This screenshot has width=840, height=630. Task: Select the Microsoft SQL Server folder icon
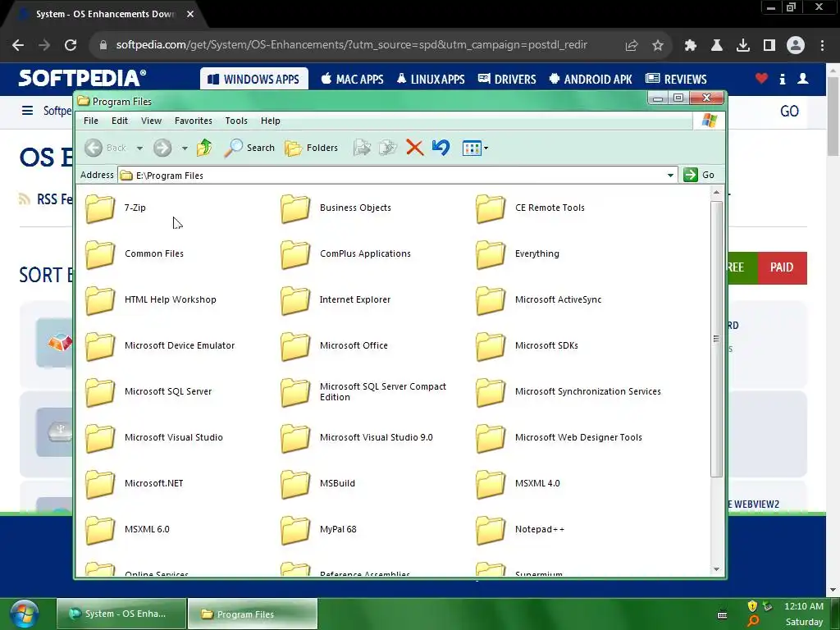tap(100, 392)
